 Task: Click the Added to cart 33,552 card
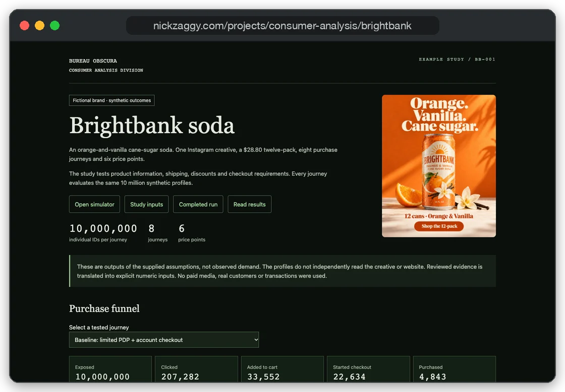point(282,369)
